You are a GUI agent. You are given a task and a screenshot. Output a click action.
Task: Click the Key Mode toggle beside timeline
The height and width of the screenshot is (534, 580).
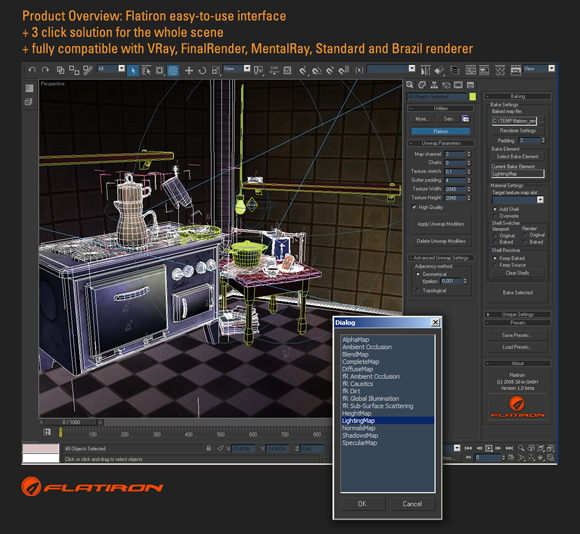click(47, 432)
